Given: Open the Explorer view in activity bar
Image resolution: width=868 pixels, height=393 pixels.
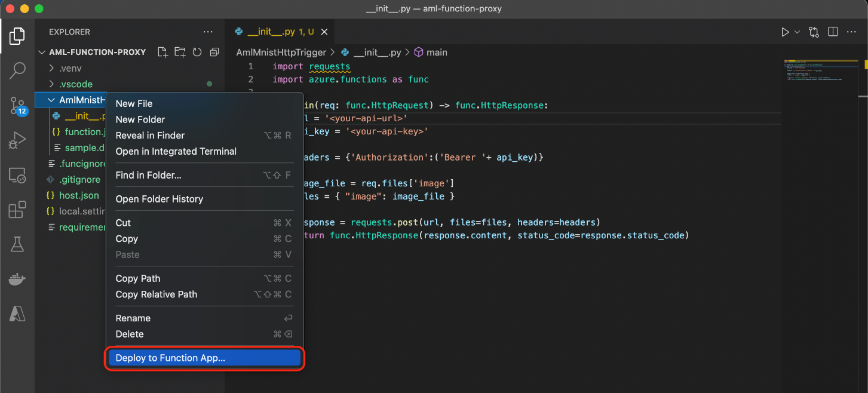Looking at the screenshot, I should [17, 36].
